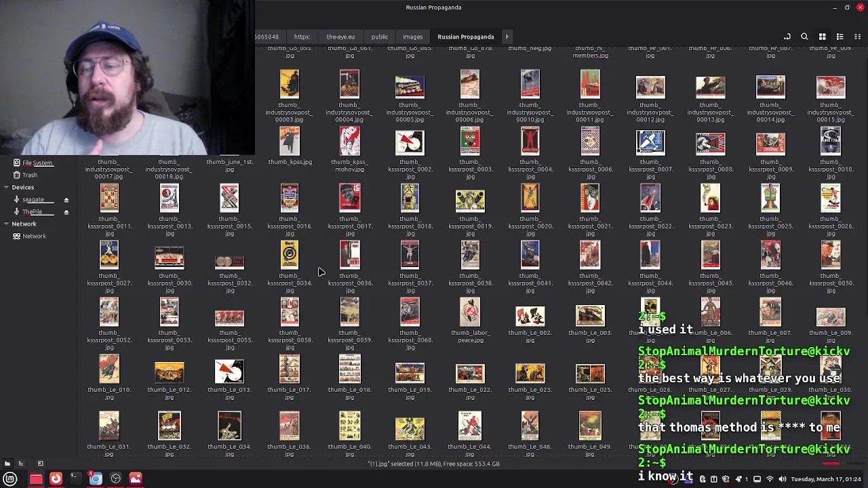
Task: Select thumb_industrysovpost_00005.jpg thumbnail
Action: 410,87
